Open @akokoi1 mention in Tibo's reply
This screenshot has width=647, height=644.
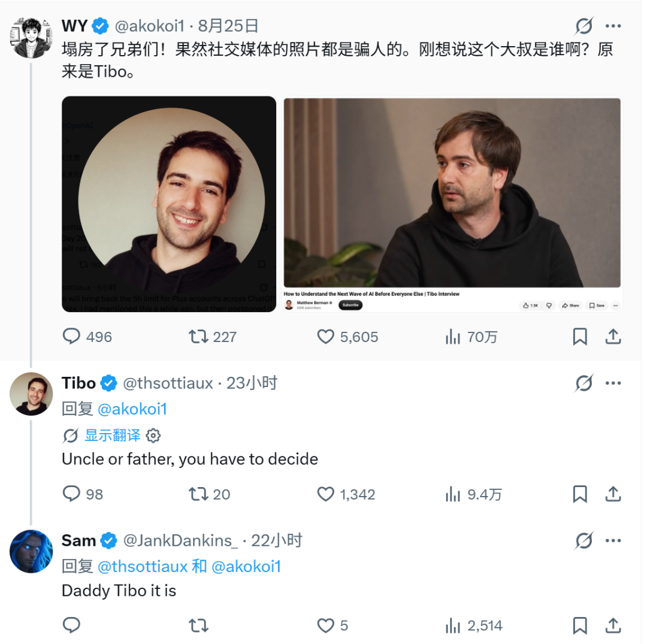pos(132,409)
